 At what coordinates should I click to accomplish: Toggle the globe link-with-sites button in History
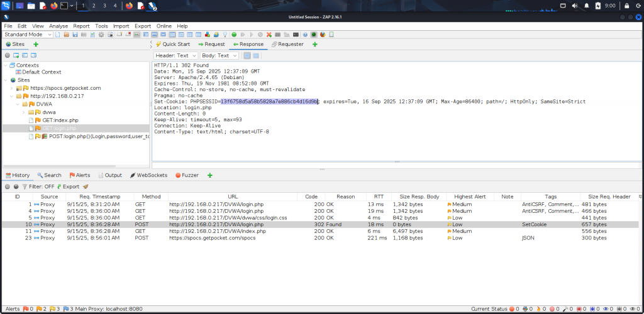click(x=16, y=187)
